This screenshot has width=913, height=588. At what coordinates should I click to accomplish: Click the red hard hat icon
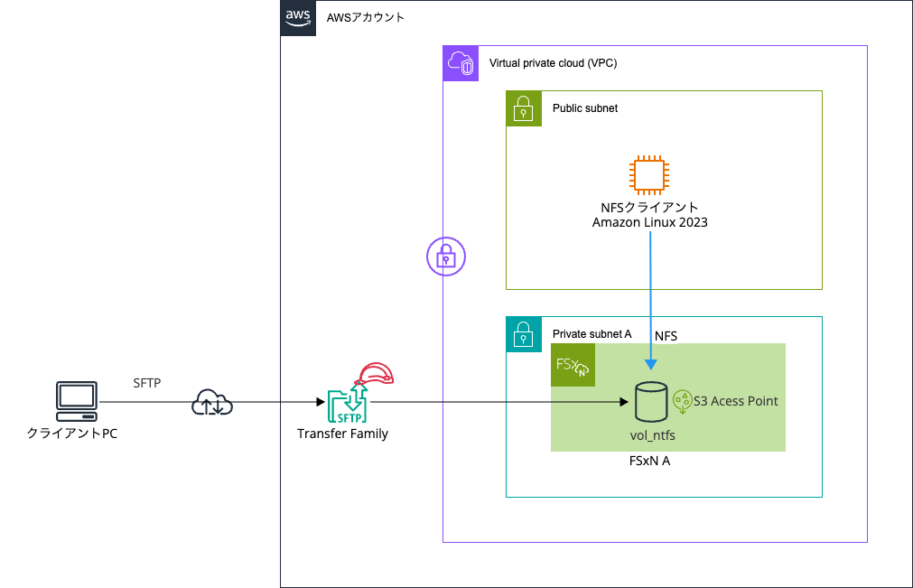point(377,373)
